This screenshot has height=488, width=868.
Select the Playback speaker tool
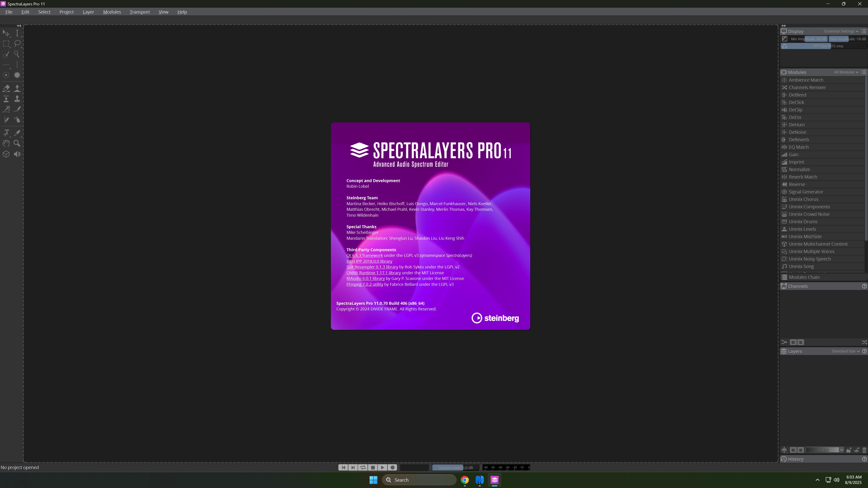(17, 154)
